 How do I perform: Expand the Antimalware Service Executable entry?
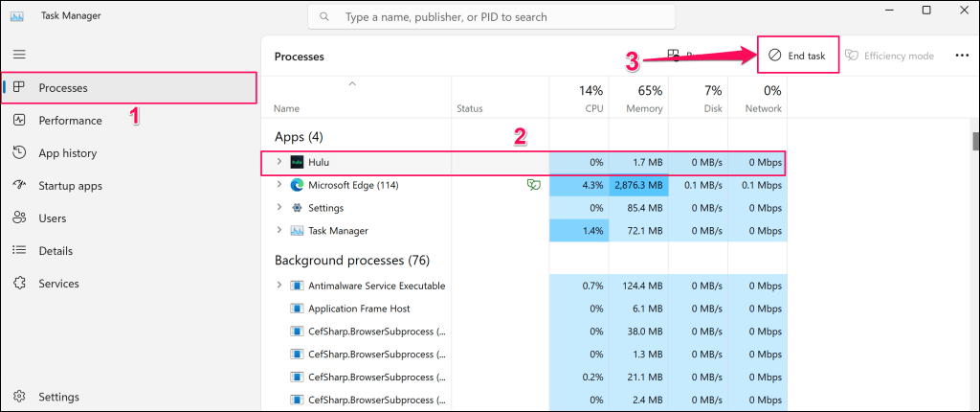[x=278, y=286]
